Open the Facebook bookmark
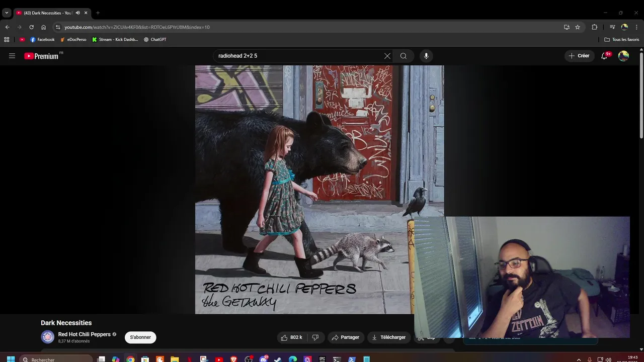 click(42, 39)
